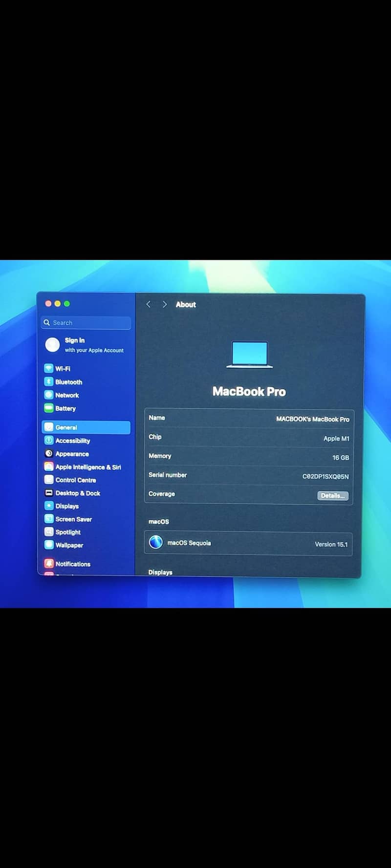Open Coverage Details button
This screenshot has width=391, height=868.
click(x=333, y=495)
